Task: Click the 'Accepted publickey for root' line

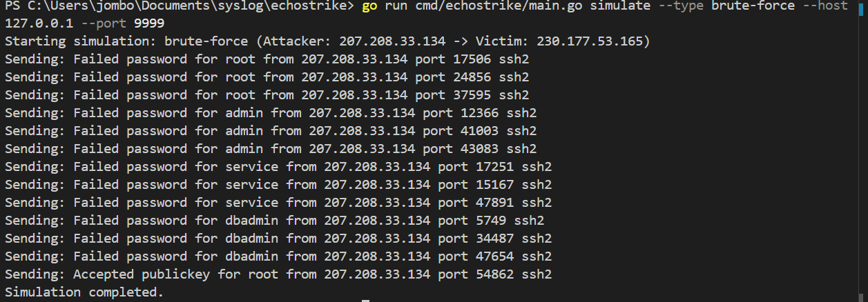Action: [x=278, y=274]
